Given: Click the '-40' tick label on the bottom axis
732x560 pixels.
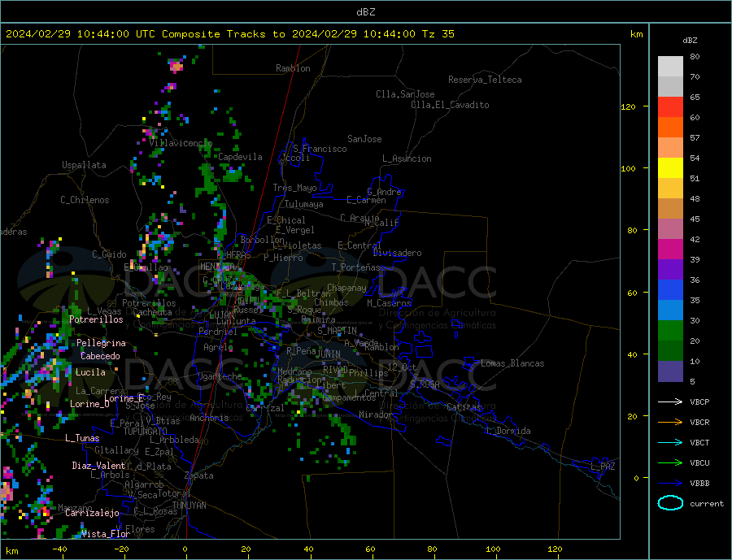Looking at the screenshot, I should click(59, 549).
